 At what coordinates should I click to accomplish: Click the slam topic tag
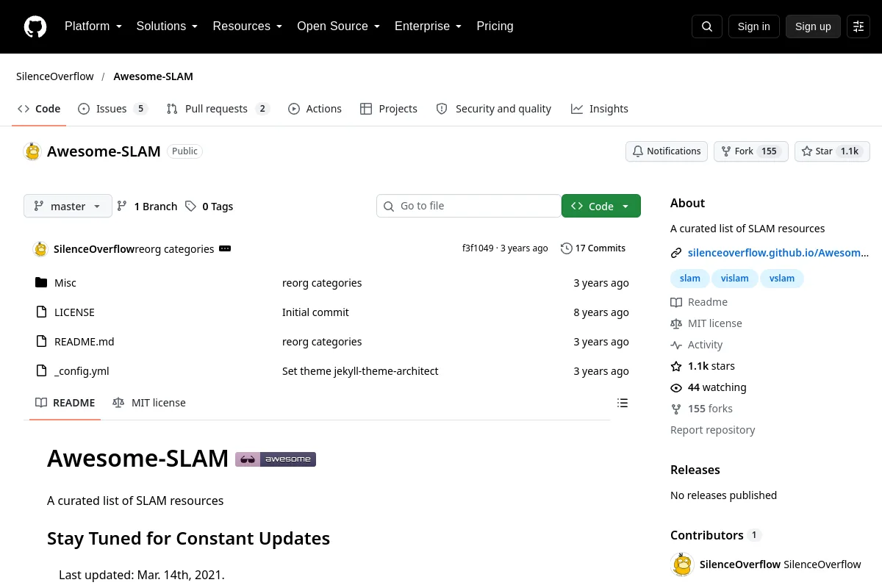click(x=690, y=279)
